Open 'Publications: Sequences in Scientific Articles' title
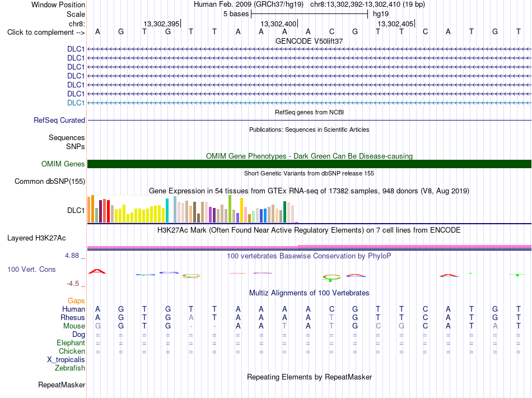 309,129
